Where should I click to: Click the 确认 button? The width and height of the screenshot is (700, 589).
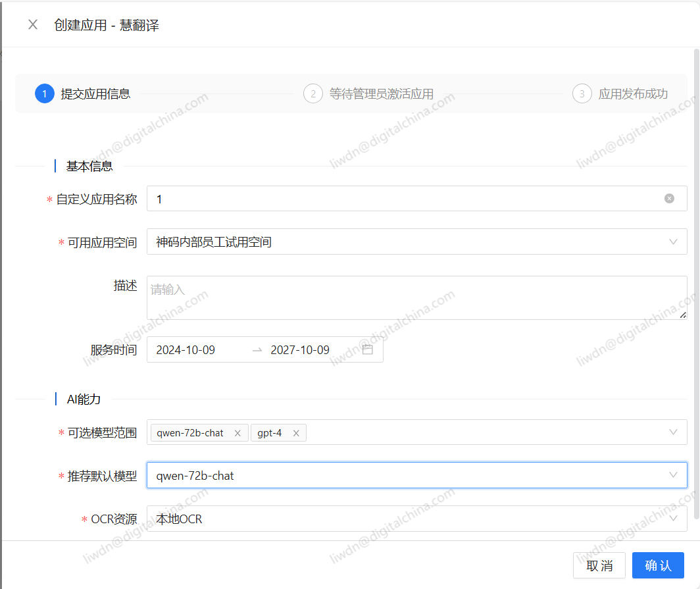coord(658,565)
